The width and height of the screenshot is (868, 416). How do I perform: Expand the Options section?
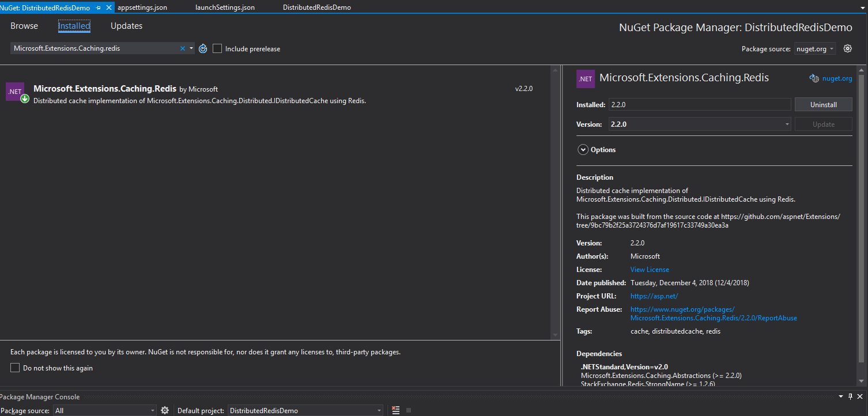tap(582, 150)
